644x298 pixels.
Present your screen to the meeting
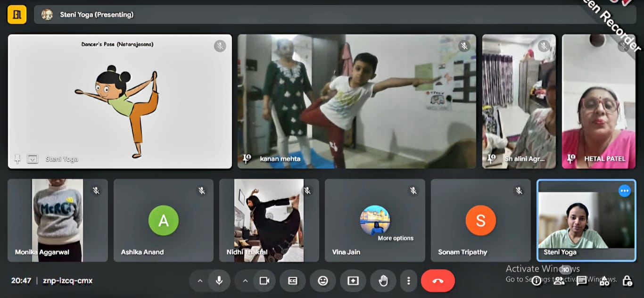[353, 281]
